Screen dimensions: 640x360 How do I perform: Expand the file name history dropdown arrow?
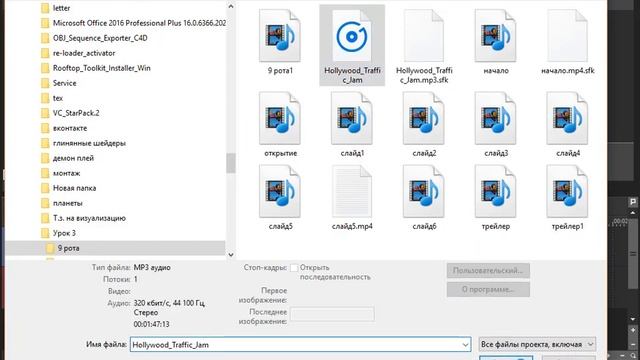coord(465,345)
